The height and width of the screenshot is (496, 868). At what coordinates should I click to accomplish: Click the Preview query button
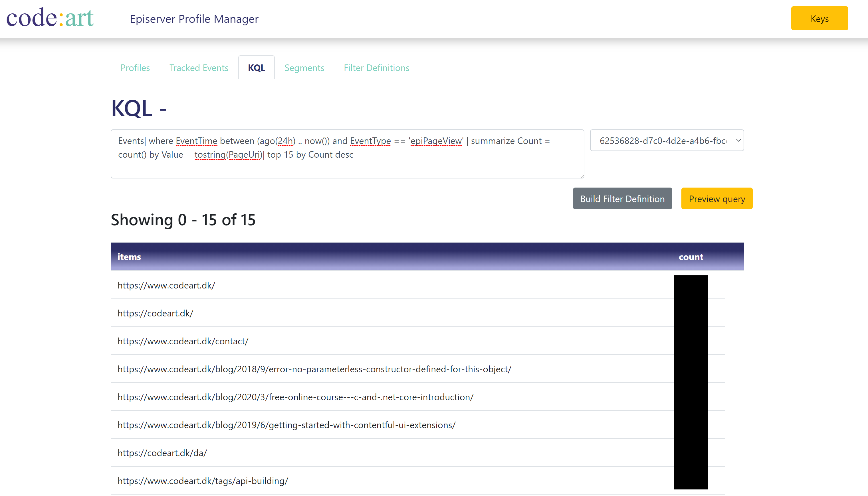point(716,198)
